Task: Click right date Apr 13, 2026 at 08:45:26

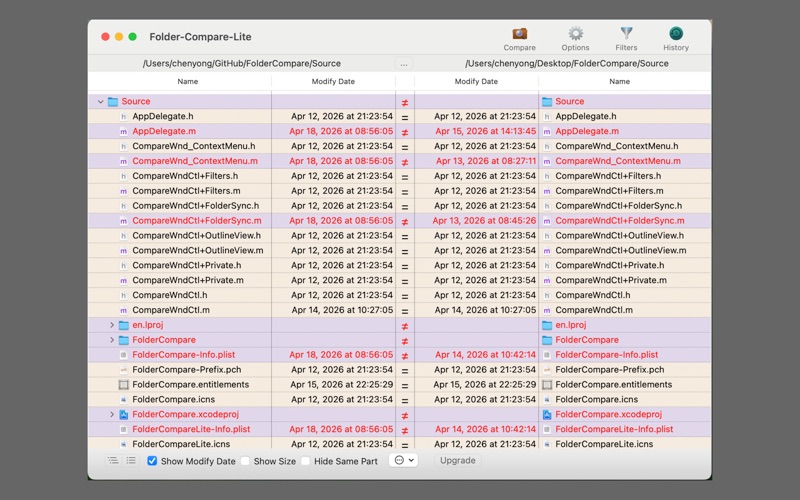Action: tap(484, 221)
